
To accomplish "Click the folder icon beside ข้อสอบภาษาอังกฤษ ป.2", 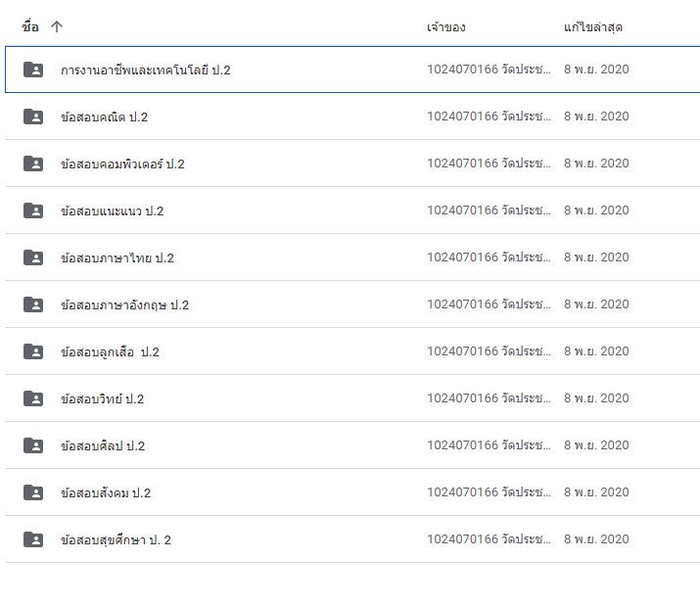I will (x=33, y=304).
